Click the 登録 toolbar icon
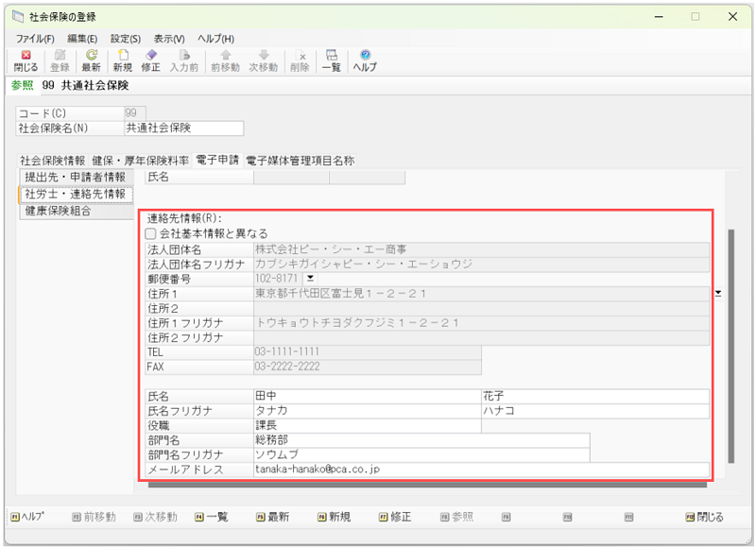This screenshot has height=547, width=756. [60, 60]
